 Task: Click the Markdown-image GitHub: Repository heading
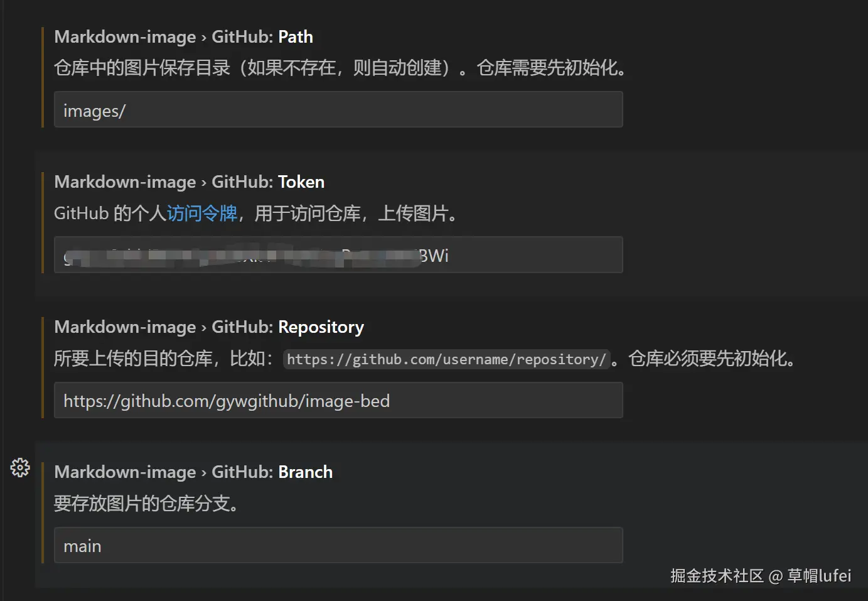(x=209, y=327)
